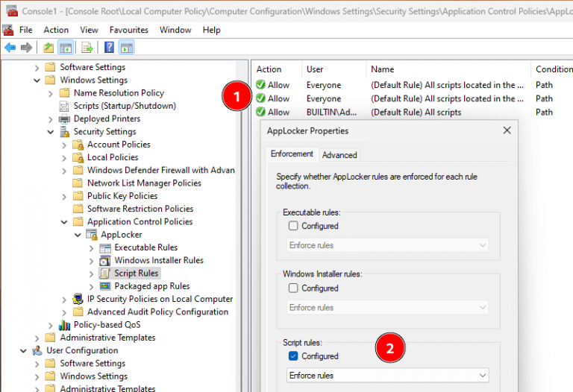Click the console tree vertical scrollbar
Viewport: 573px width, 392px height.
click(x=241, y=227)
